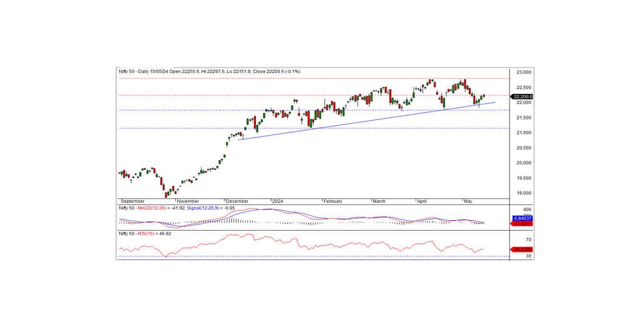Select the 19,000 price axis label

pyautogui.click(x=524, y=193)
